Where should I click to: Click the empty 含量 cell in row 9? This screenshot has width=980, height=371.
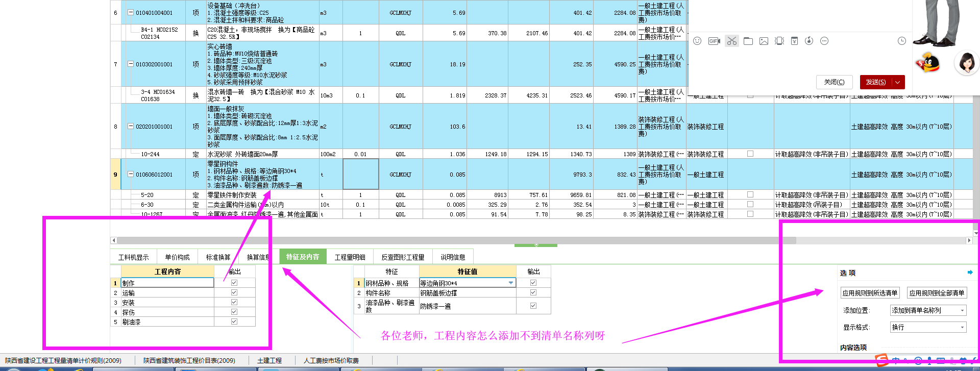[x=360, y=174]
